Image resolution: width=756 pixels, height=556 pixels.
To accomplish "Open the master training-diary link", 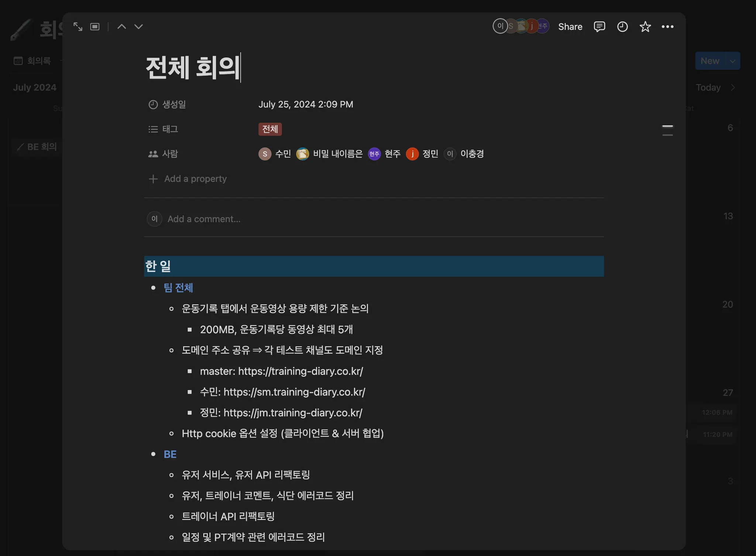I will click(300, 371).
